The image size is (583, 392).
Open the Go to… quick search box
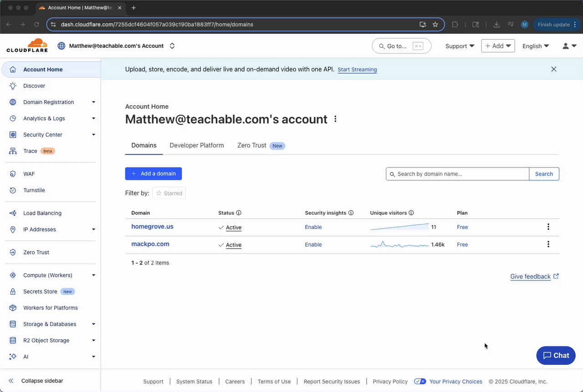(x=402, y=46)
